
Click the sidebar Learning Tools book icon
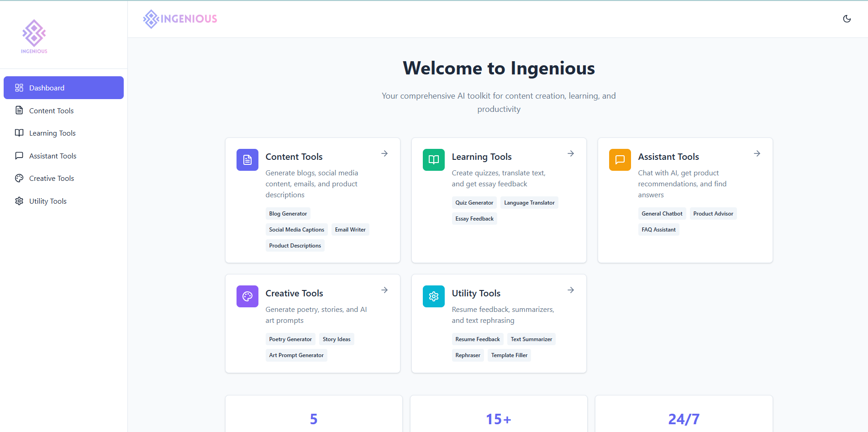tap(19, 133)
